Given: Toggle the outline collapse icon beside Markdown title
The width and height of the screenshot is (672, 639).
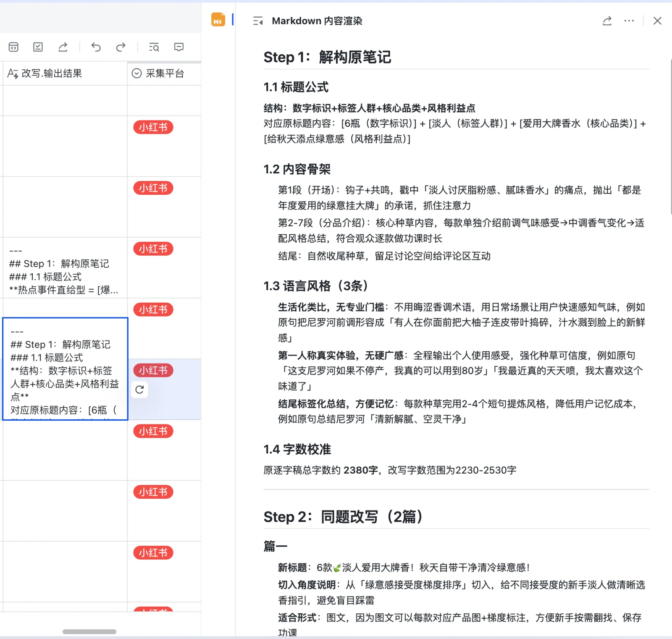Looking at the screenshot, I should (x=258, y=21).
